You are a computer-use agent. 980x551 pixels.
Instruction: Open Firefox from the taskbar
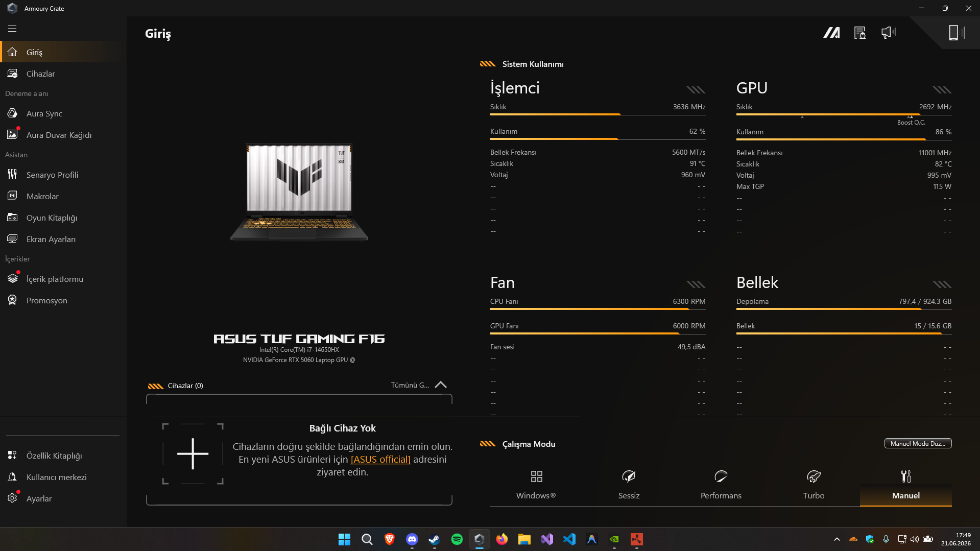tap(502, 539)
